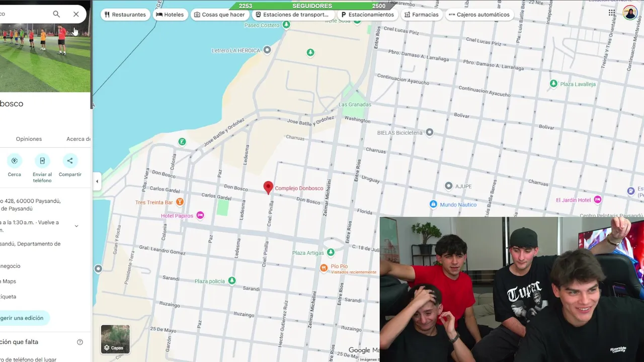Select the Plaza policía marker
Image resolution: width=644 pixels, height=362 pixels.
[x=232, y=281]
